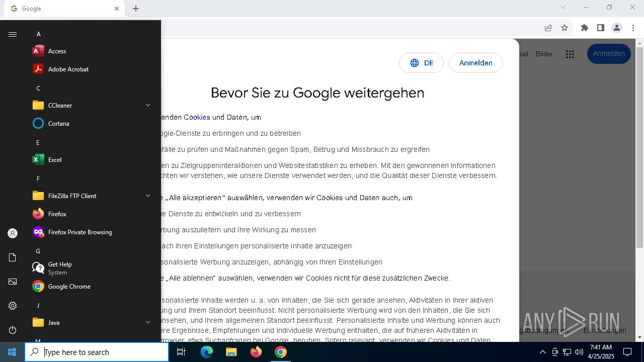Open the Chrome extensions puzzle icon
Screen dimensions: 644x362
(584, 28)
